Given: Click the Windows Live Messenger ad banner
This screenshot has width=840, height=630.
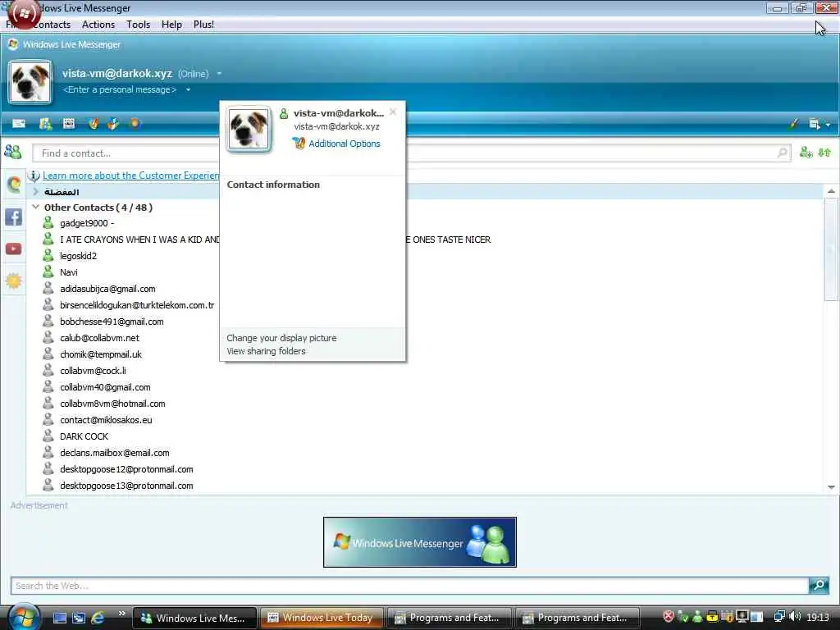Looking at the screenshot, I should click(419, 541).
